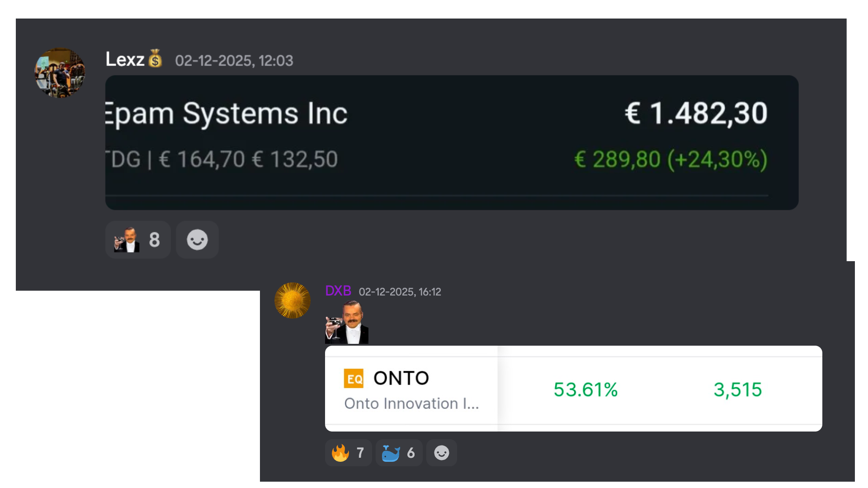The image size is (868, 488).
Task: Click Lexz's profile avatar
Action: click(60, 73)
